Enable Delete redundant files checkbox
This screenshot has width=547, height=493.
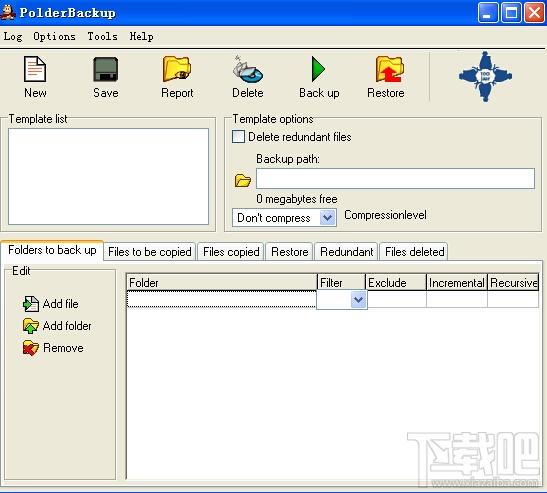tap(239, 136)
